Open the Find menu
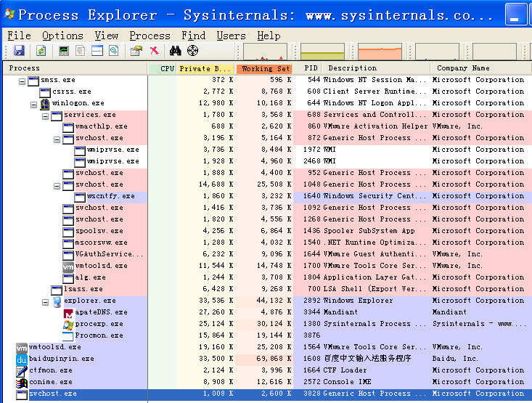The height and width of the screenshot is (403, 532). [x=193, y=36]
